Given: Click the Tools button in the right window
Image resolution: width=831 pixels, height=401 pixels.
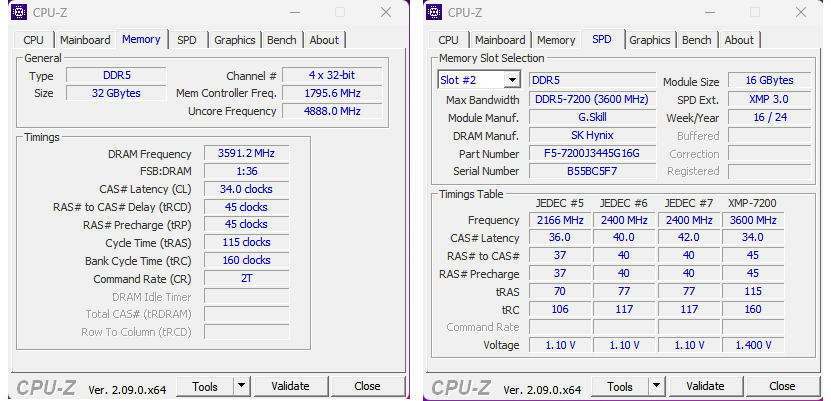Looking at the screenshot, I should [620, 387].
